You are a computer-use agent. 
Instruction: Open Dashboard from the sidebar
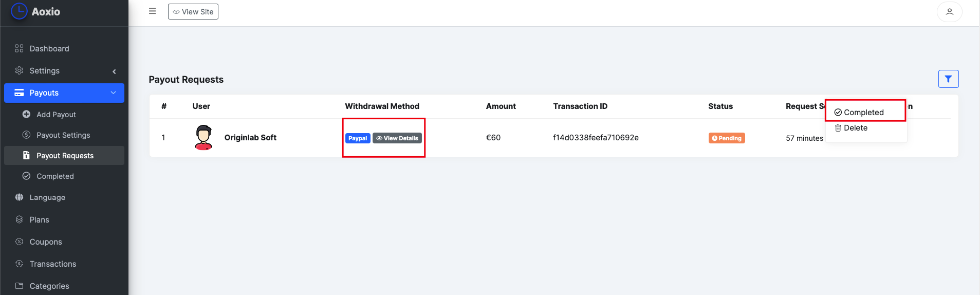[49, 49]
